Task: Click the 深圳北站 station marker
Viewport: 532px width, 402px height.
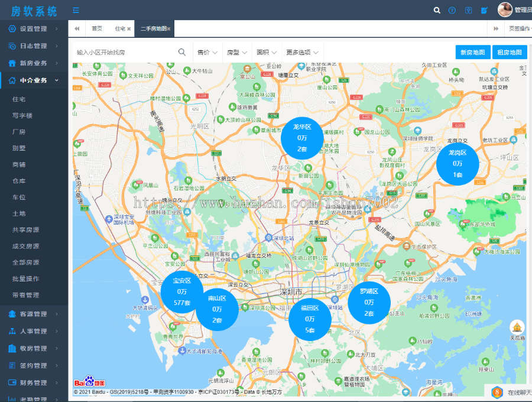Action: coord(269,237)
